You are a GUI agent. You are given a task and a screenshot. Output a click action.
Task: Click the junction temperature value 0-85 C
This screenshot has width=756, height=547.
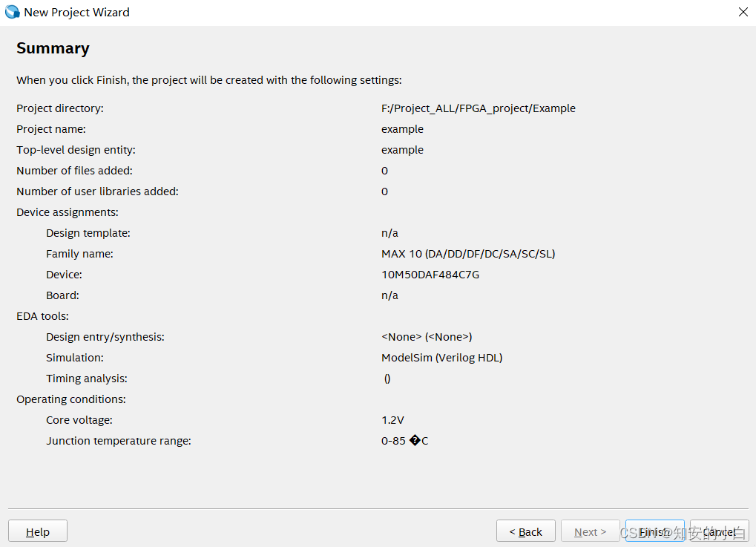404,441
